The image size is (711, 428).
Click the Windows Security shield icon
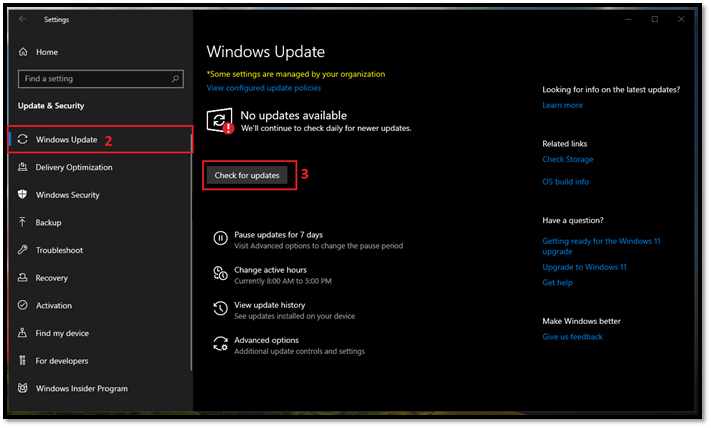click(x=23, y=195)
